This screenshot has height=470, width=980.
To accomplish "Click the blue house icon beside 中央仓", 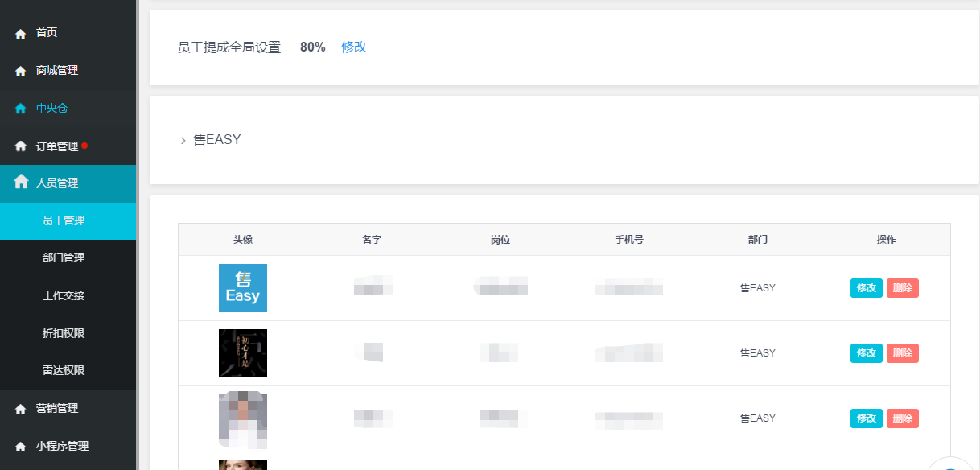I will click(21, 109).
